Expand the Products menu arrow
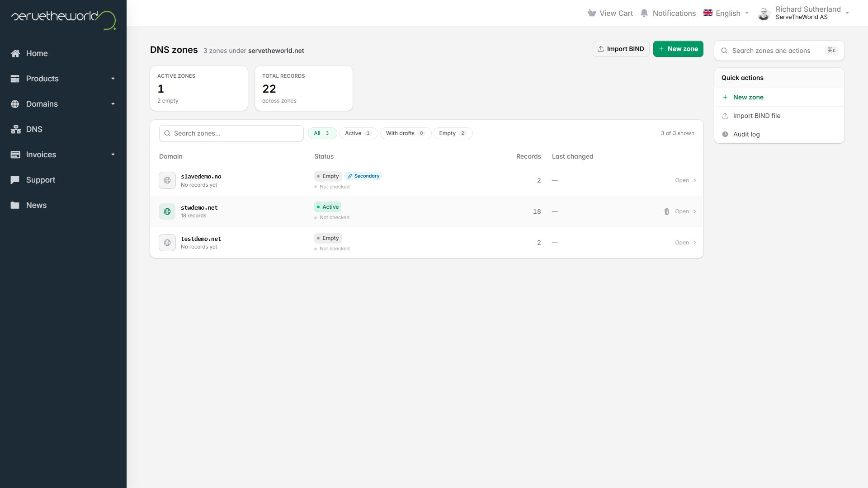Viewport: 868px width, 488px height. click(x=113, y=79)
